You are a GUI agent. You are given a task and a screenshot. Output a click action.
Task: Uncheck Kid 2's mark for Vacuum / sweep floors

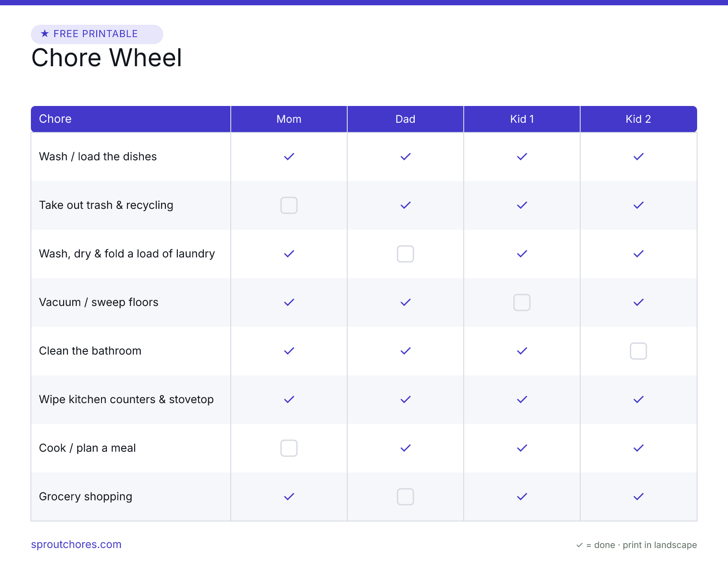638,302
